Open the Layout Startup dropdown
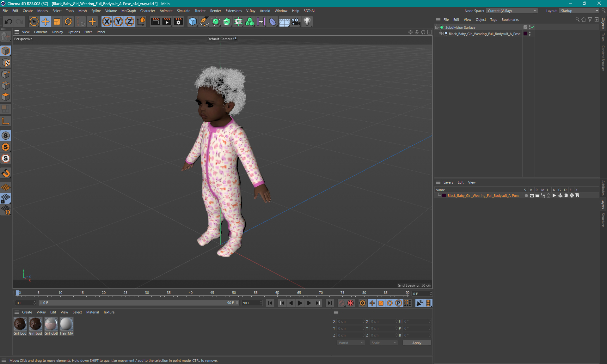The height and width of the screenshot is (364, 607). (579, 11)
